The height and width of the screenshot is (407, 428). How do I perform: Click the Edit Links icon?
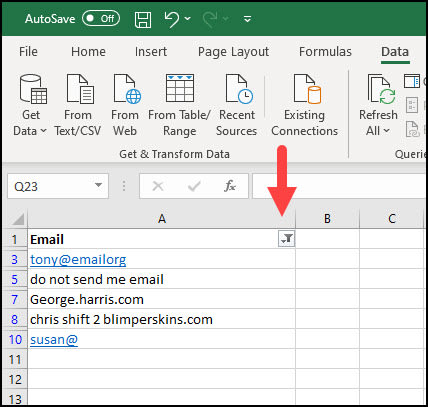pyautogui.click(x=413, y=129)
